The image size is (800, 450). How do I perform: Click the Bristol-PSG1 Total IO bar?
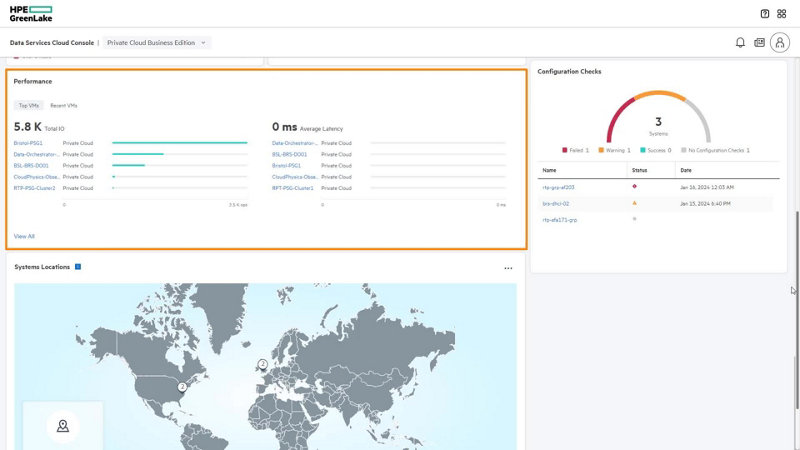180,143
